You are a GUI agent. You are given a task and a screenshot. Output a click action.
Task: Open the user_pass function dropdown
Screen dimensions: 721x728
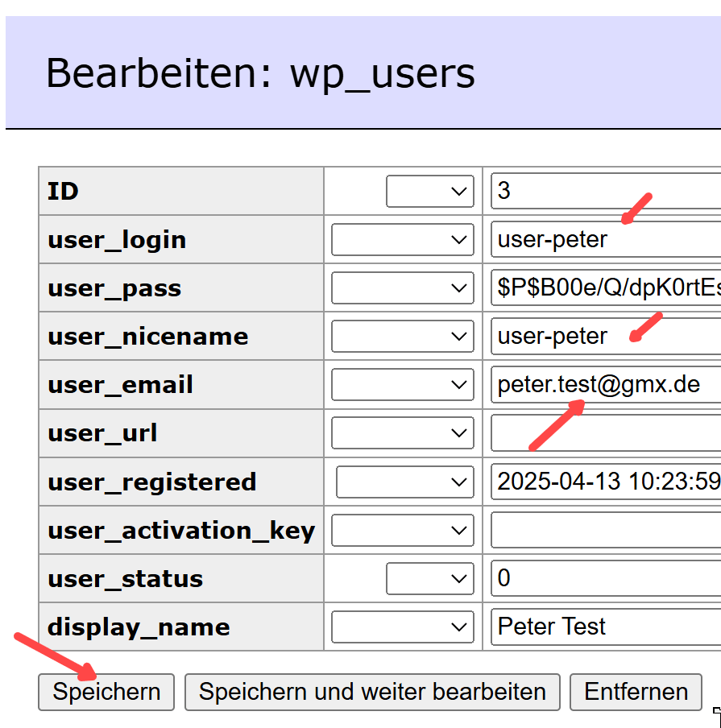[402, 288]
